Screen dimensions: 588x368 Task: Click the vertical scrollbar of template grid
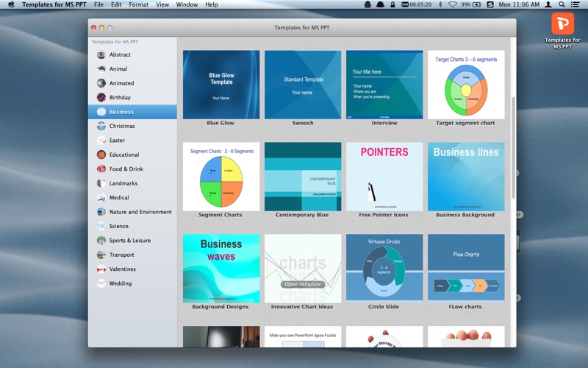pyautogui.click(x=513, y=148)
